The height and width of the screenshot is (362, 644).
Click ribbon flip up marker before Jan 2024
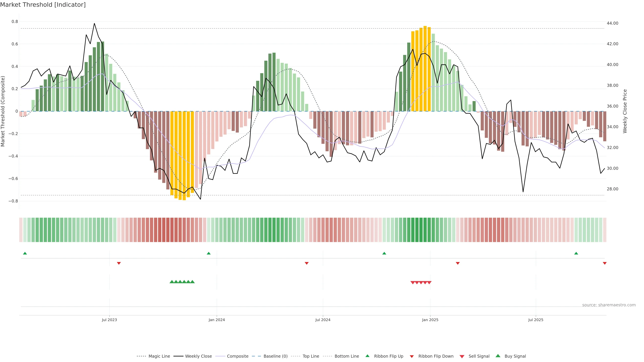pos(209,253)
